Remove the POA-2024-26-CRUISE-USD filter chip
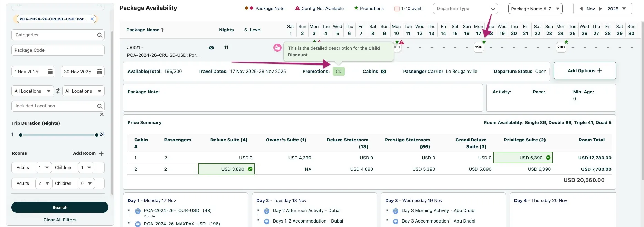 pyautogui.click(x=92, y=19)
